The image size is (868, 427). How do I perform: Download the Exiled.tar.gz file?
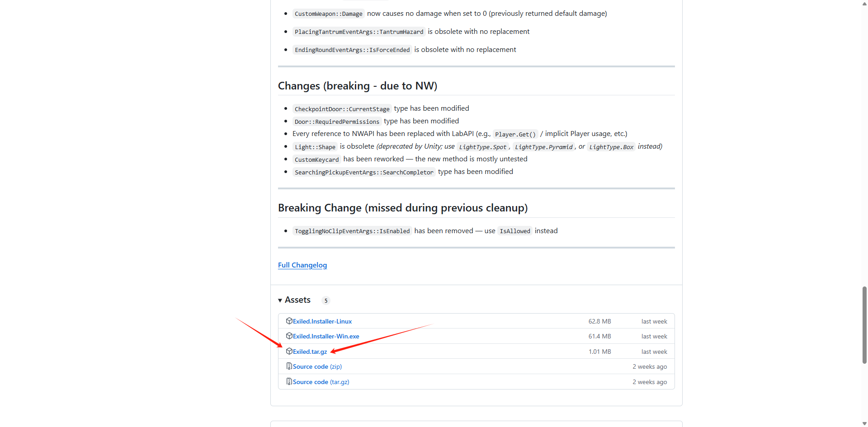pos(310,352)
